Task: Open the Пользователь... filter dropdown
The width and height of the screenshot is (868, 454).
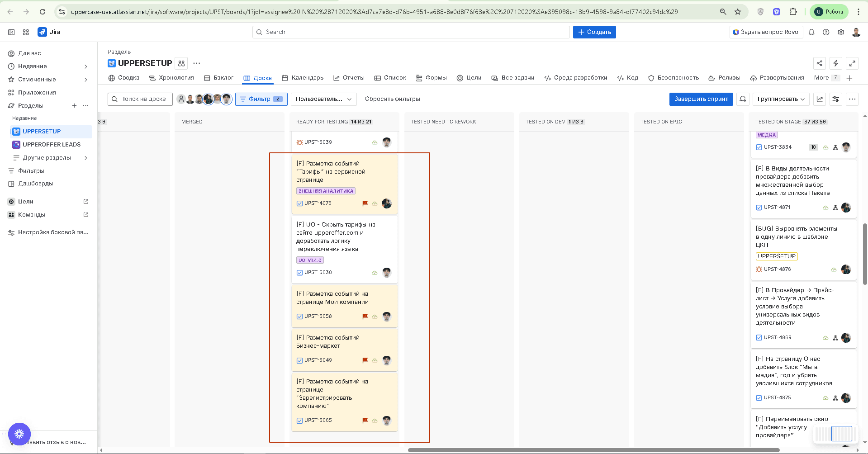Action: click(323, 99)
